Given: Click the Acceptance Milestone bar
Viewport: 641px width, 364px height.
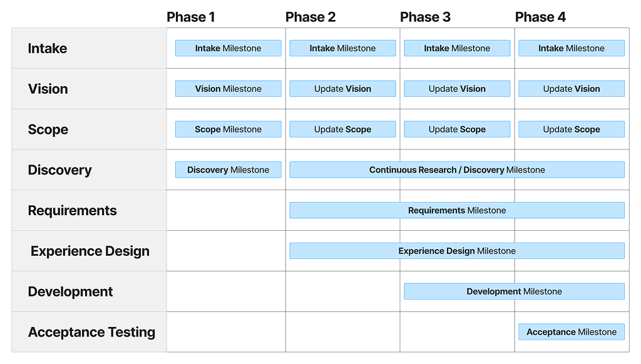Looking at the screenshot, I should (x=571, y=332).
